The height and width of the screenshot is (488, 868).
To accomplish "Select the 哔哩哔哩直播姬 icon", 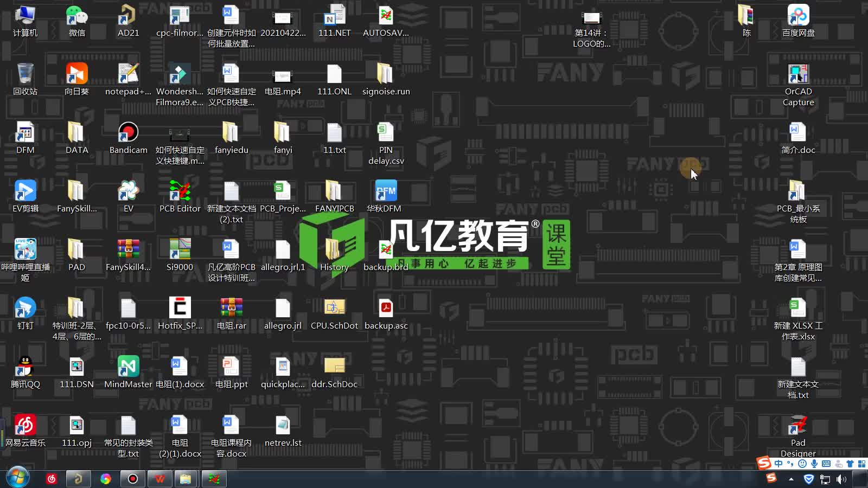I will click(x=25, y=260).
